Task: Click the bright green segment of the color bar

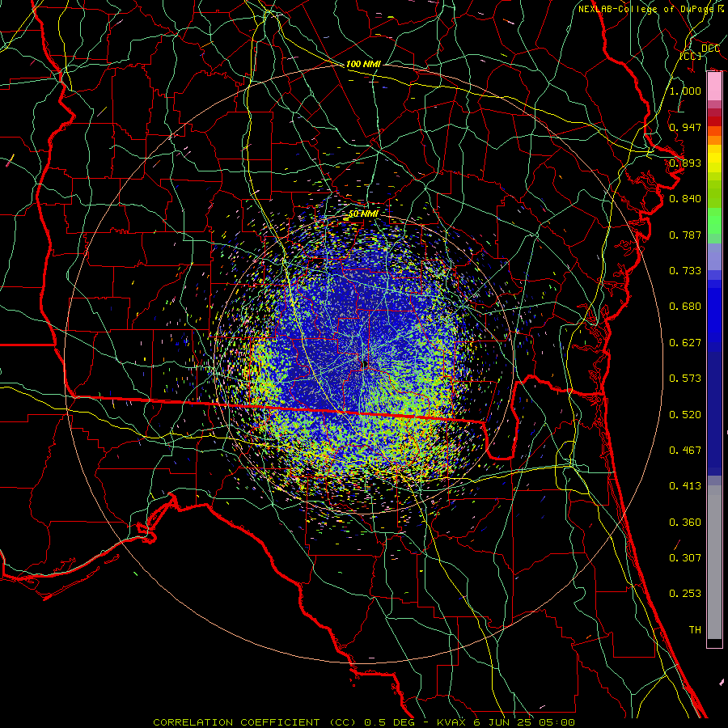Action: click(x=714, y=221)
